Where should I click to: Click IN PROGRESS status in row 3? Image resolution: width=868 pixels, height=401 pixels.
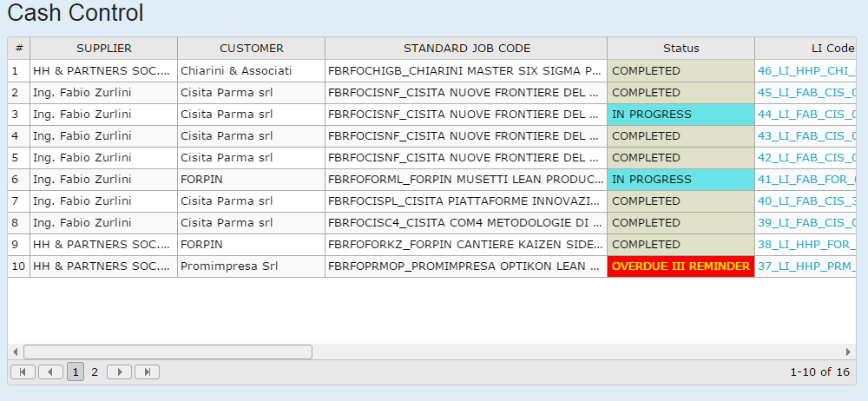(681, 115)
